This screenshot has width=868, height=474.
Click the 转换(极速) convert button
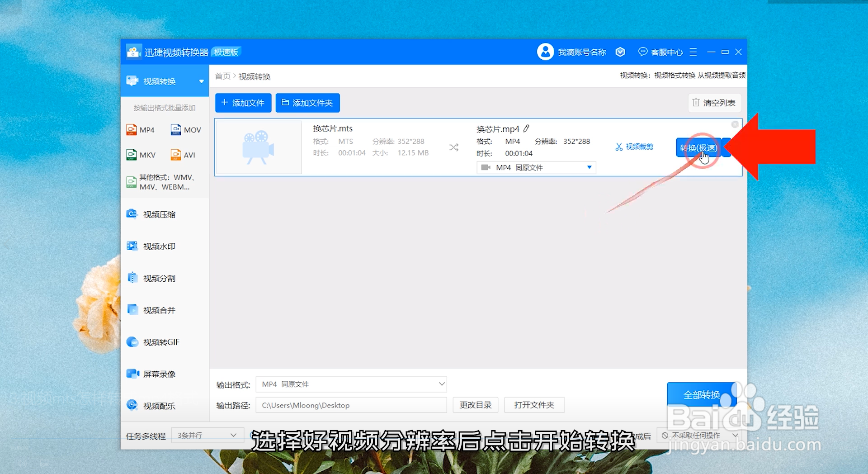tap(698, 148)
